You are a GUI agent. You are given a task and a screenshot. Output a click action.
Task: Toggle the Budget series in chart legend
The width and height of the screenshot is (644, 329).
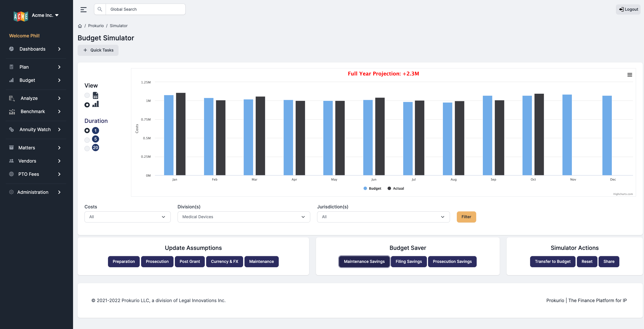pos(372,188)
